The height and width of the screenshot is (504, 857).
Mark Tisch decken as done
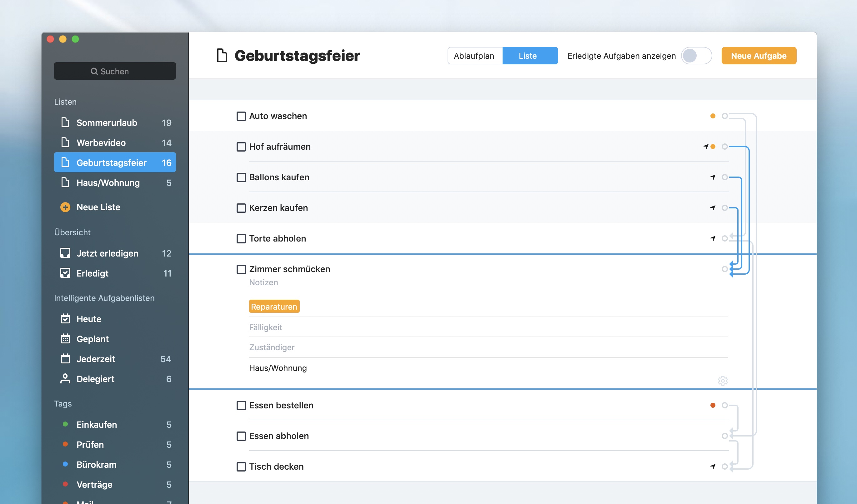241,467
